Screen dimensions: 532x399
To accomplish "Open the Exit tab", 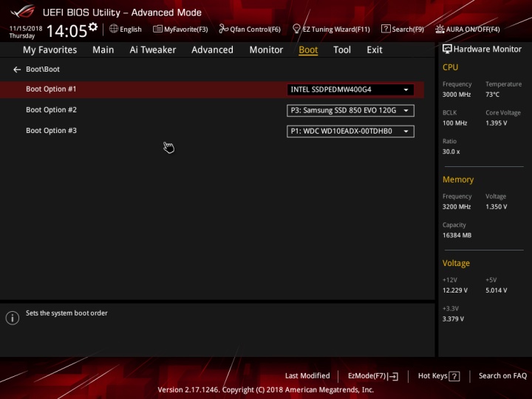I will tap(375, 50).
